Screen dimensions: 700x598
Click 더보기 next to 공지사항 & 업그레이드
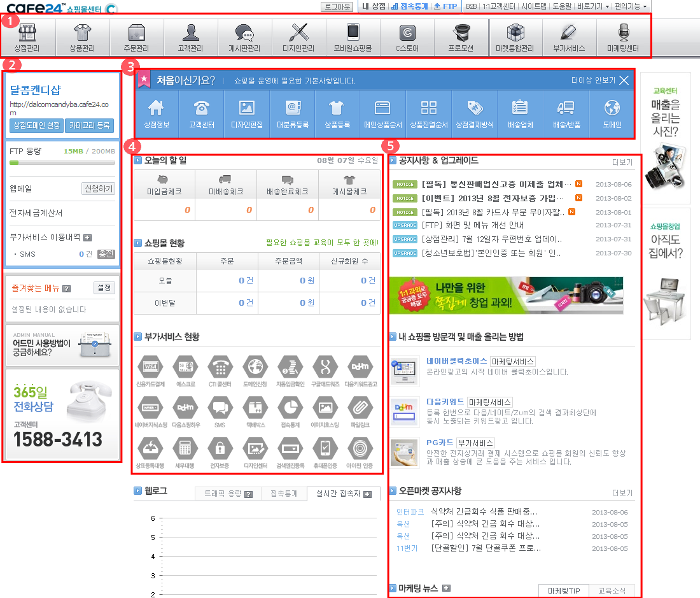tap(622, 162)
